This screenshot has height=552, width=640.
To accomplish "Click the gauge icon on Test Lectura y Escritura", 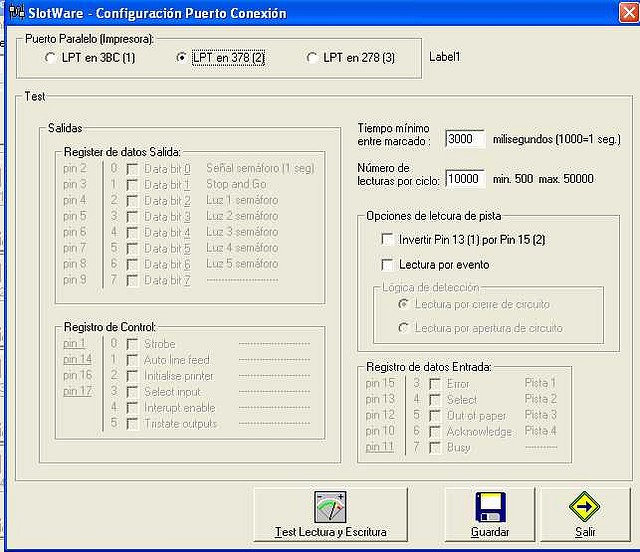I will 330,507.
